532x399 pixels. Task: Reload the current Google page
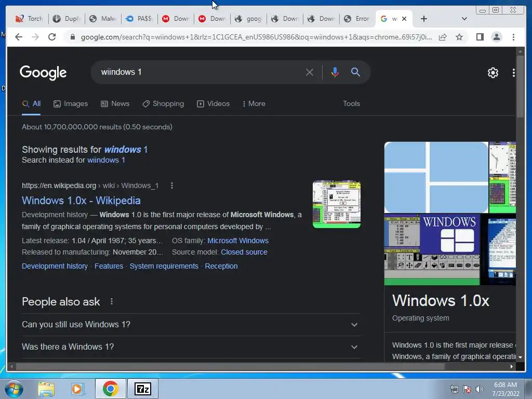click(x=52, y=37)
